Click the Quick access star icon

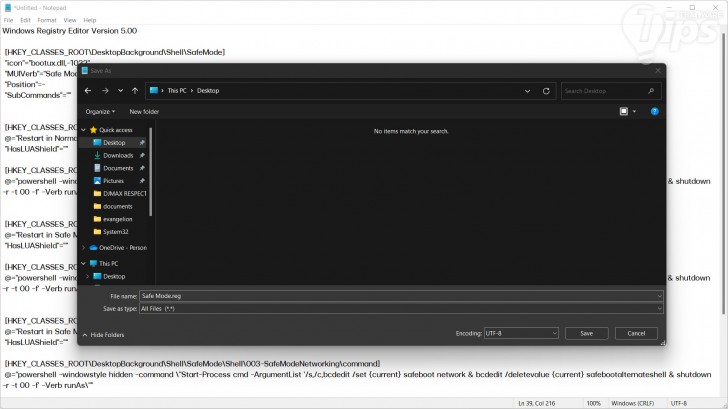click(x=93, y=130)
